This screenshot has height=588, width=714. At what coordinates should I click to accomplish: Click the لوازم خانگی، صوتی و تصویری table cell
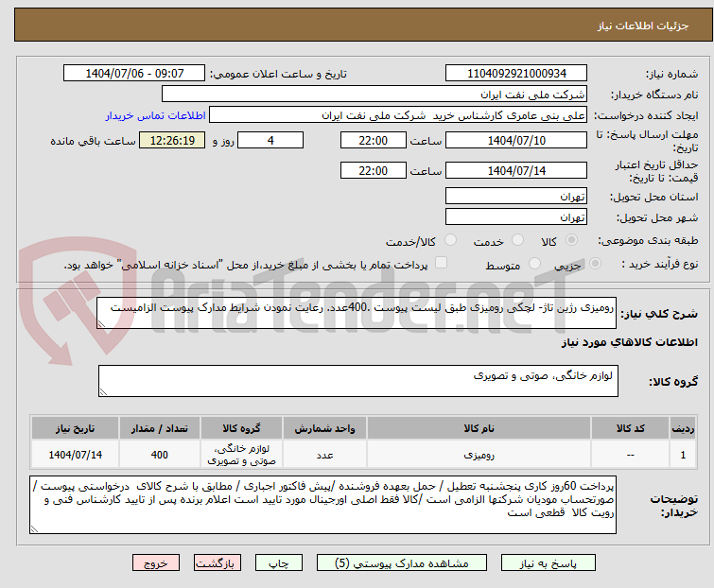point(241,454)
